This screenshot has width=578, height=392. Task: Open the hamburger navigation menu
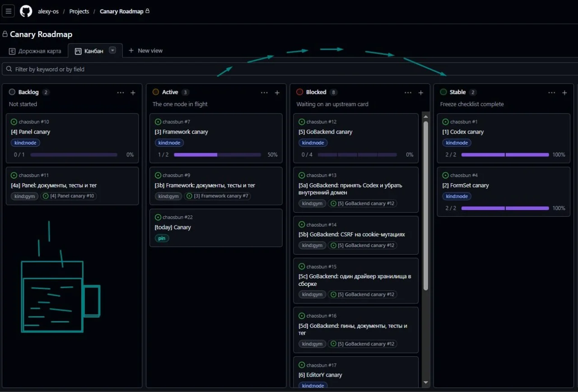(x=8, y=11)
